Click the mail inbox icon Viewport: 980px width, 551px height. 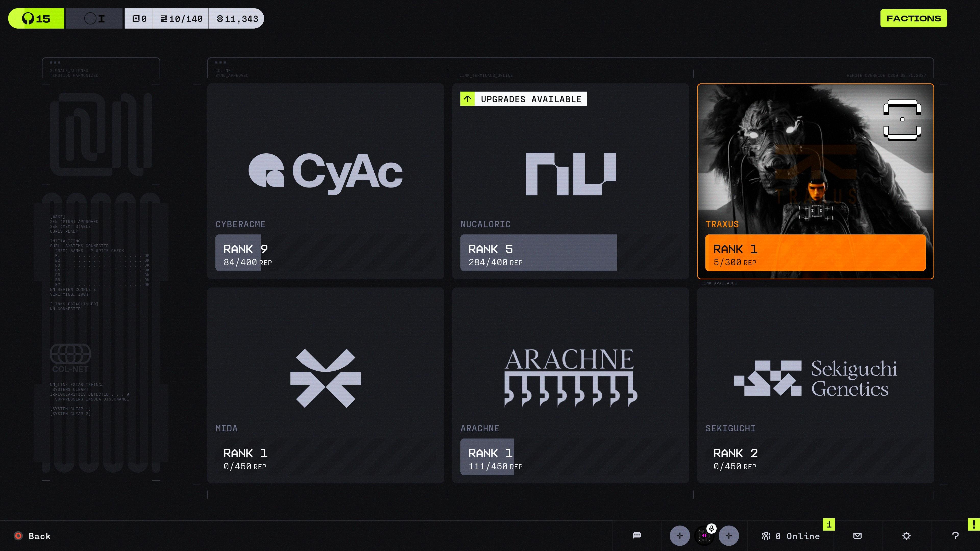tap(857, 536)
